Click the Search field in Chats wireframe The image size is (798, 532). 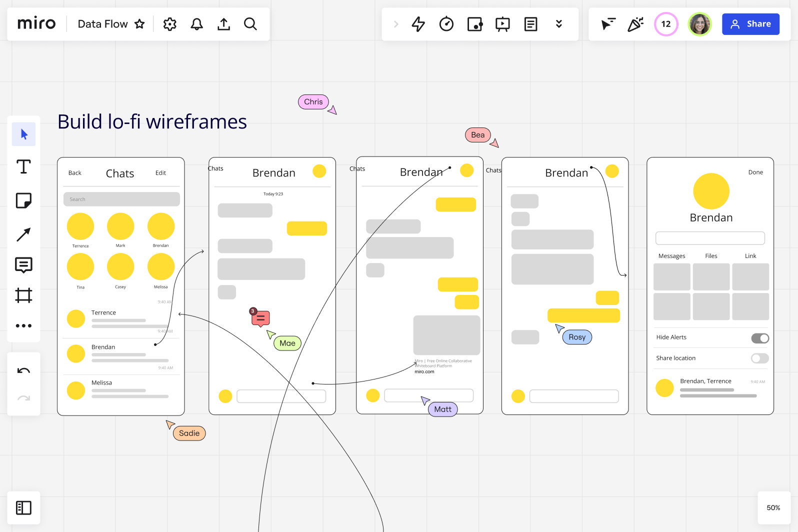click(121, 199)
